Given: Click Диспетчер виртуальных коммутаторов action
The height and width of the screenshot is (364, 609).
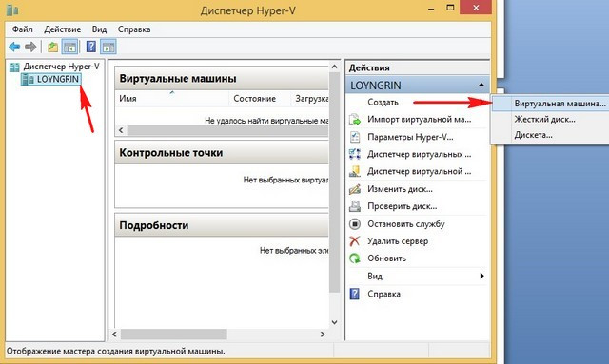Looking at the screenshot, I should [419, 155].
